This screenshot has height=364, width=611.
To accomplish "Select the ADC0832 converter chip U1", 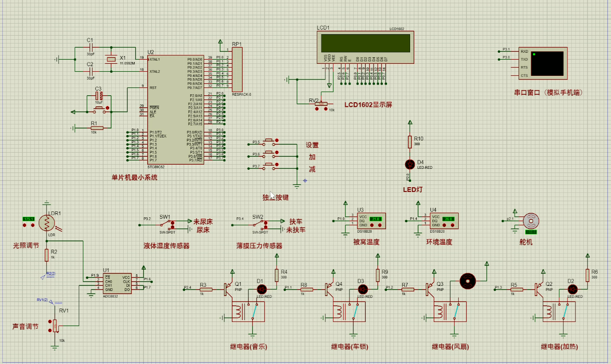I will [116, 283].
